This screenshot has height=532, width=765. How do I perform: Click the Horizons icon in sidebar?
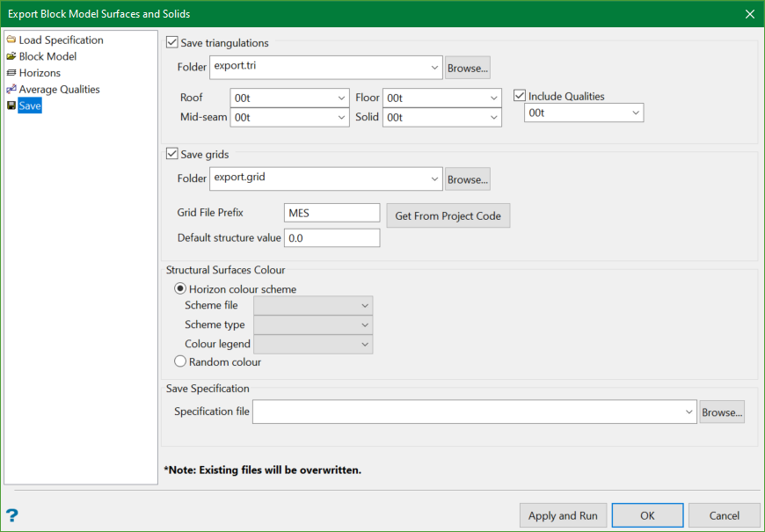point(11,73)
